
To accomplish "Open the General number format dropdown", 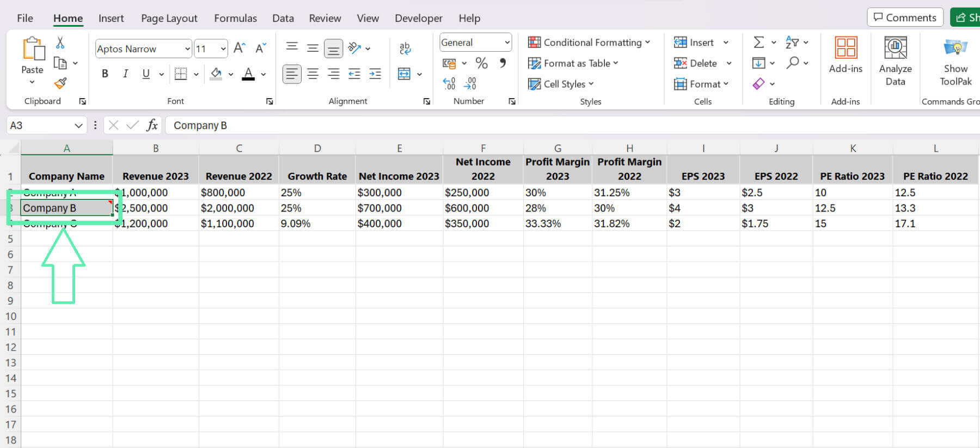I will [507, 43].
